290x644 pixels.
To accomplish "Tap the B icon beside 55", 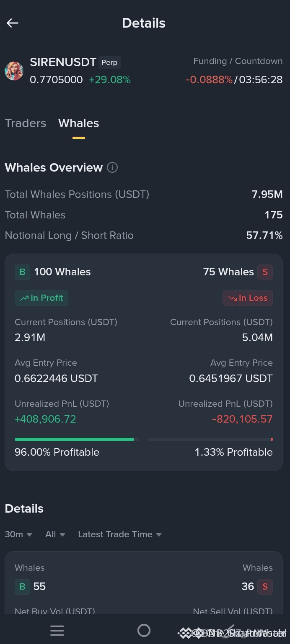I will [22, 587].
